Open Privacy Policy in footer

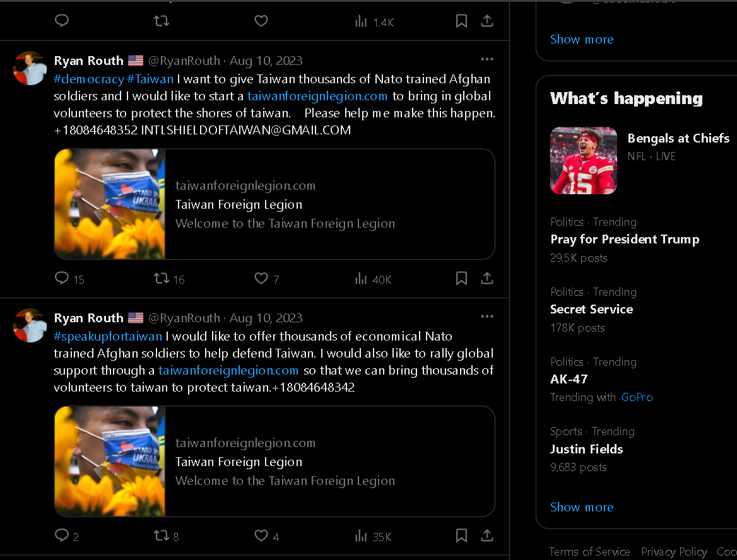click(673, 552)
